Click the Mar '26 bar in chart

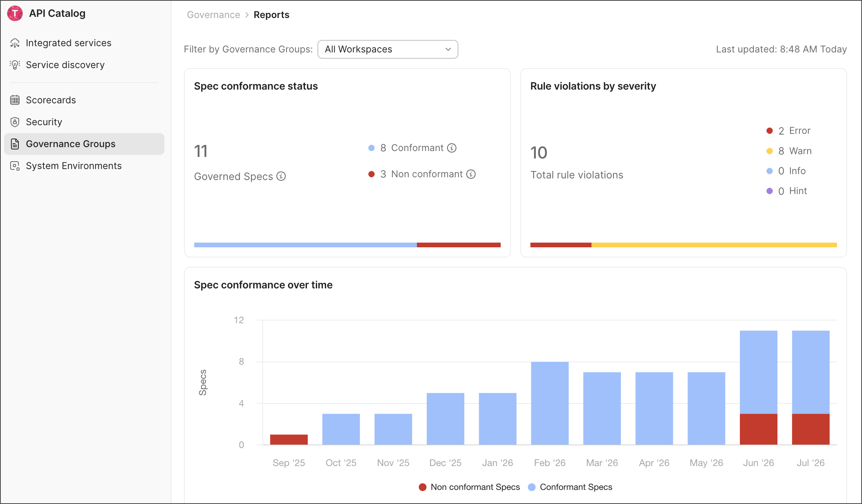(602, 409)
